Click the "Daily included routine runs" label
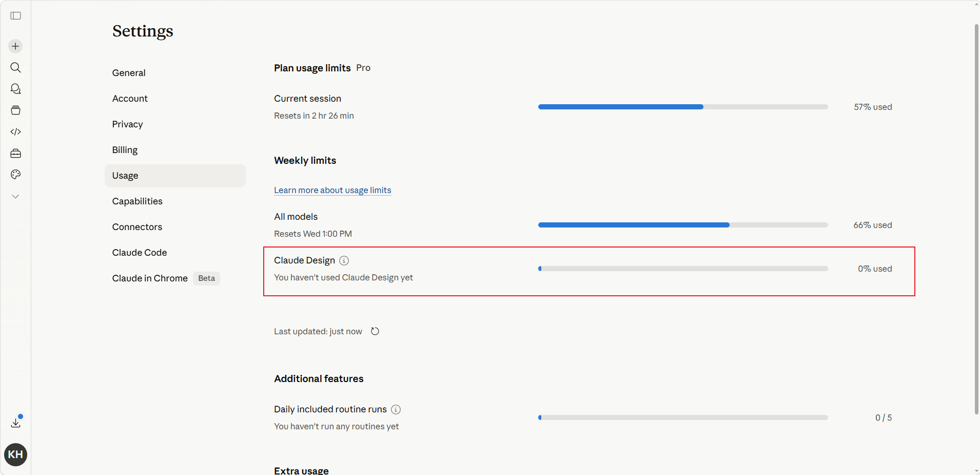 (330, 409)
